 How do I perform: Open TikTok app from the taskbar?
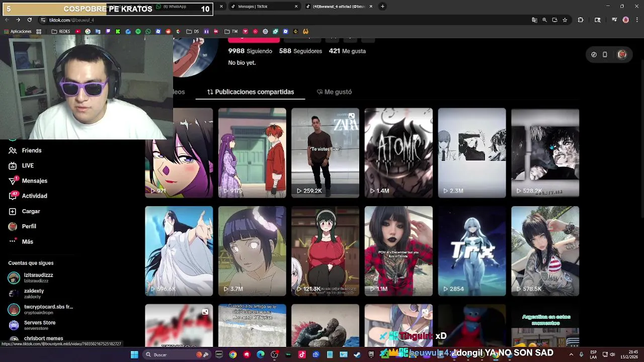point(302,354)
